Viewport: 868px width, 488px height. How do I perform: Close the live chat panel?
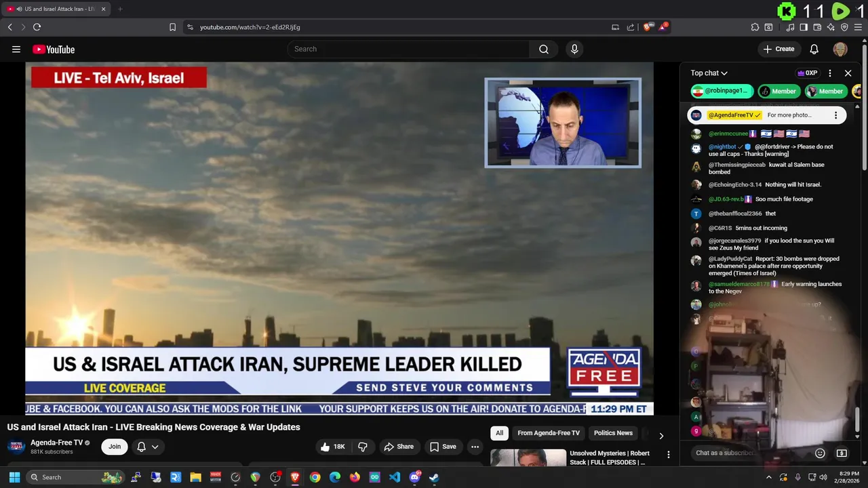tap(848, 73)
